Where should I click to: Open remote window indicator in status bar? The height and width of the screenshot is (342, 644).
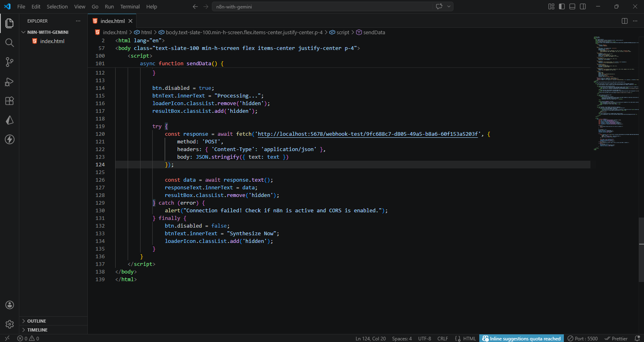pyautogui.click(x=7, y=338)
